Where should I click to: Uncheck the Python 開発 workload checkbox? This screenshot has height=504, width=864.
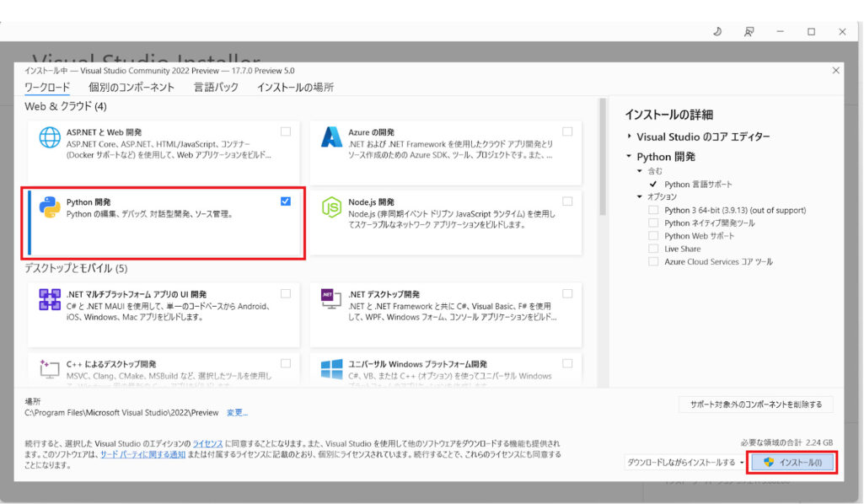[x=286, y=201]
